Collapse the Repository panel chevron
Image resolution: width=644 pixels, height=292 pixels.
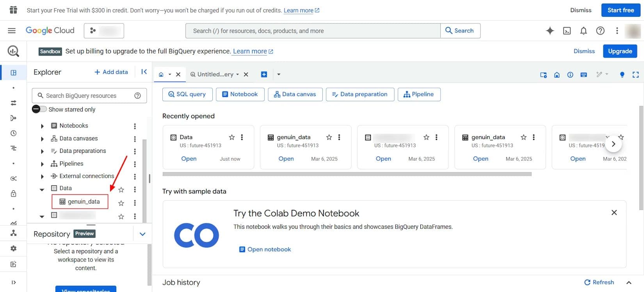(x=142, y=234)
